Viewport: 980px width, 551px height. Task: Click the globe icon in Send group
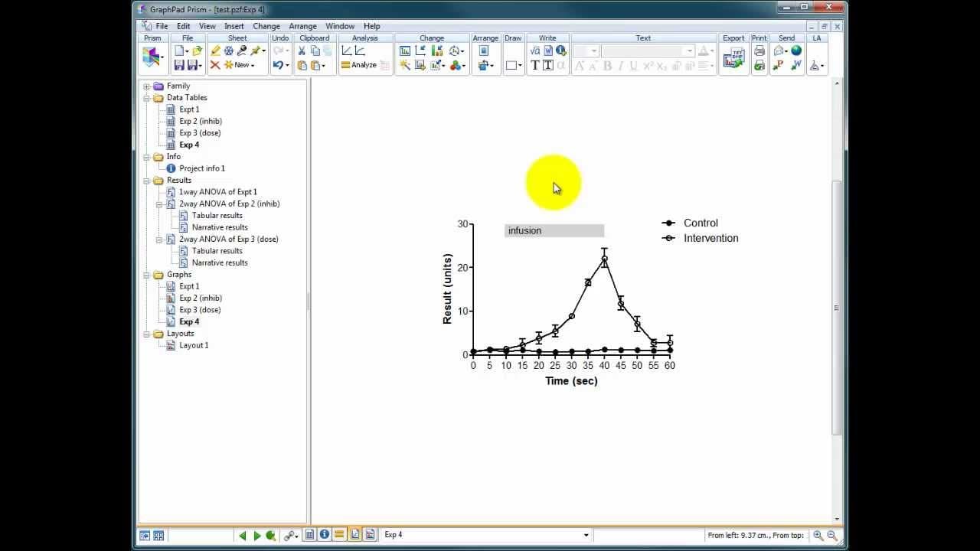pyautogui.click(x=796, y=51)
